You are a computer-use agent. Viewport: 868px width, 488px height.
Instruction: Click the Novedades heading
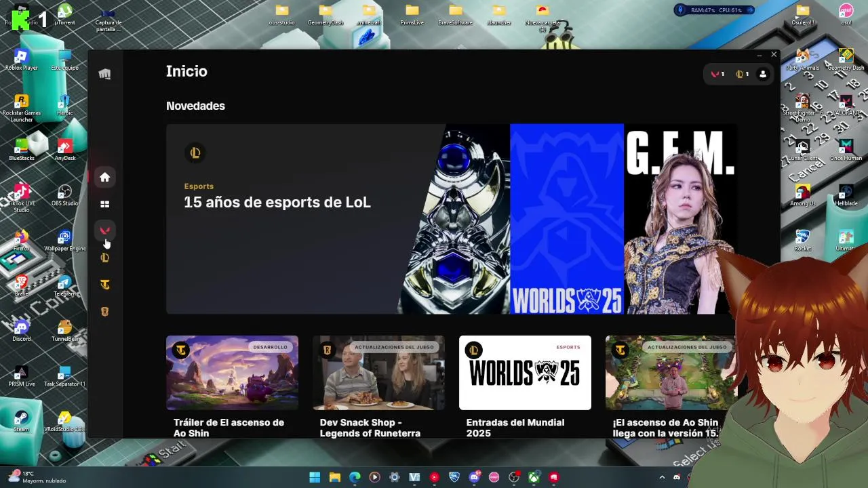[195, 106]
